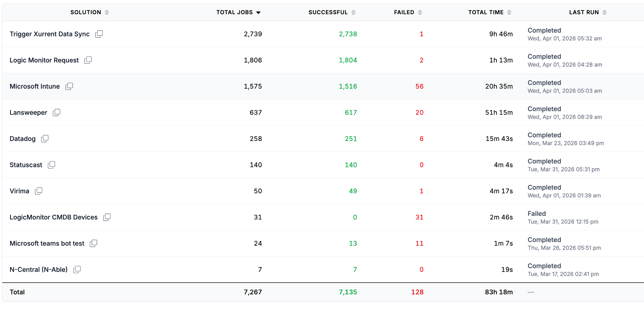Click last run date Mon, Mar 23, 2026
This screenshot has width=644, height=309.
[566, 143]
